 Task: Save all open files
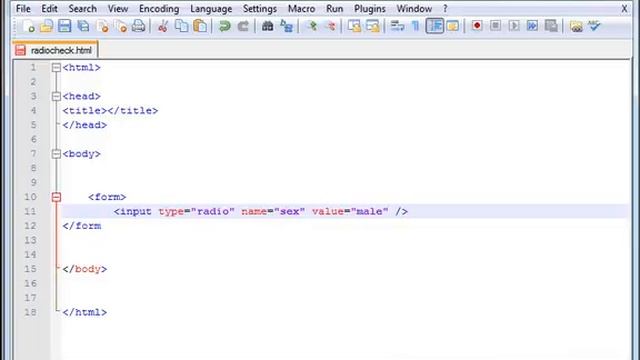[83, 26]
